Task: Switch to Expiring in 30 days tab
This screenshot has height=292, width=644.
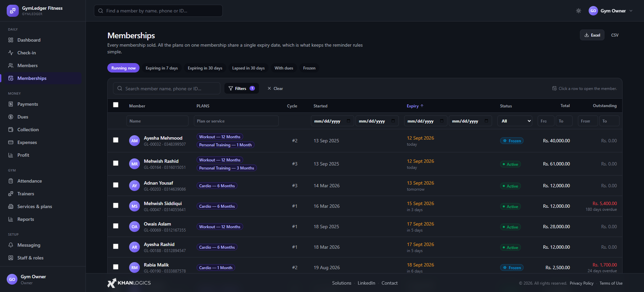Action: [205, 68]
